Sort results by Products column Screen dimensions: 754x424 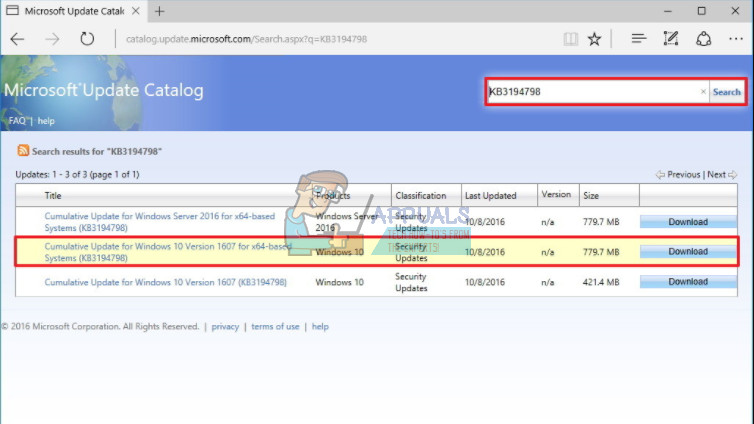pos(333,196)
